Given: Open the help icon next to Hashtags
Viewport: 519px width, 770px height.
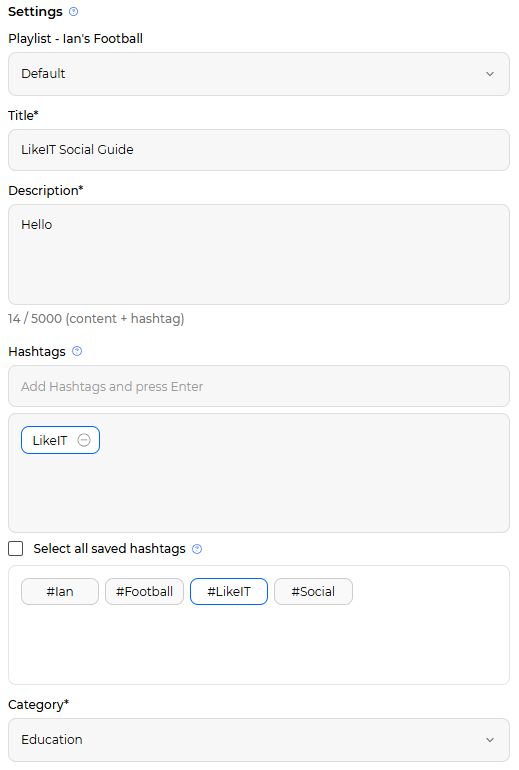Looking at the screenshot, I should [77, 351].
